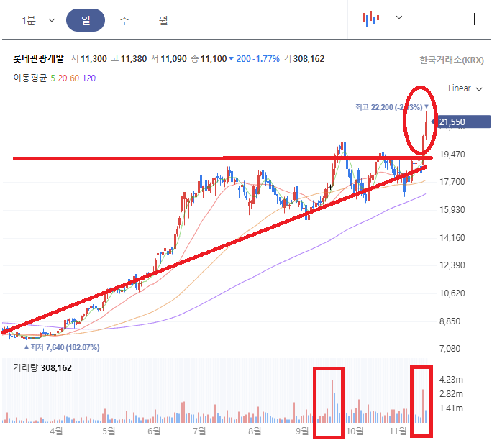Zoom out with the minus icon
Screen dimensions: 497x448
439,19
